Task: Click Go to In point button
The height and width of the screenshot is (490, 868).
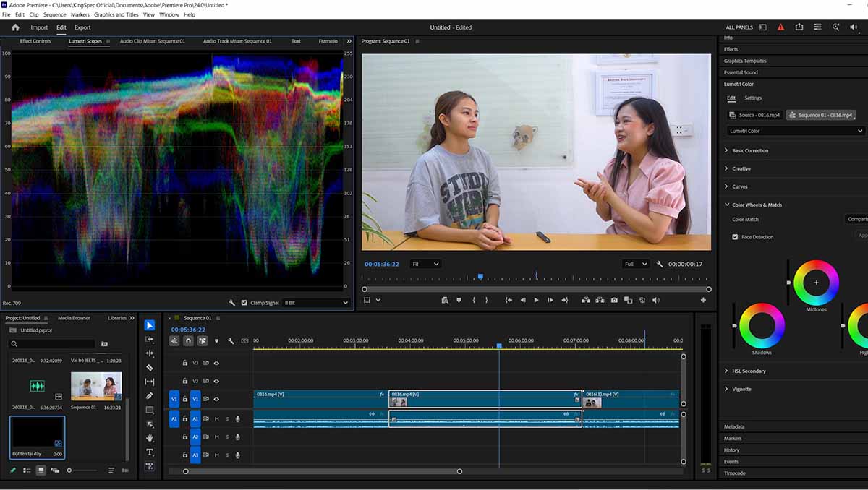Action: click(509, 300)
